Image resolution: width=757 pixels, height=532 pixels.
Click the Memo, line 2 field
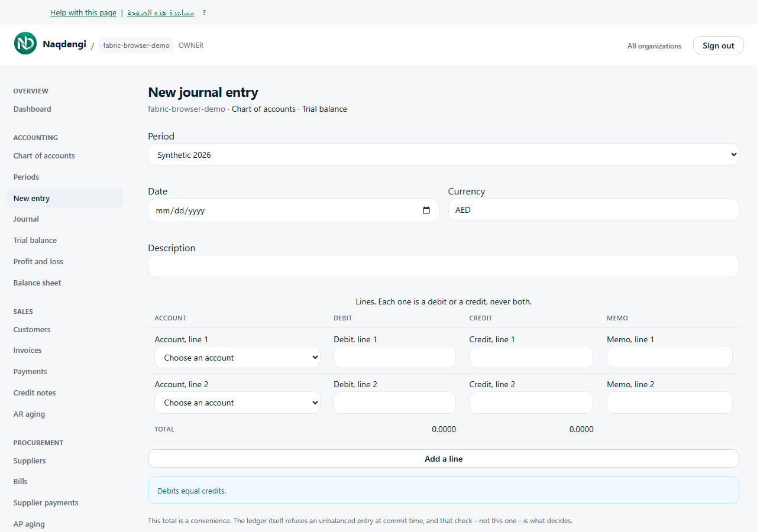click(x=669, y=403)
